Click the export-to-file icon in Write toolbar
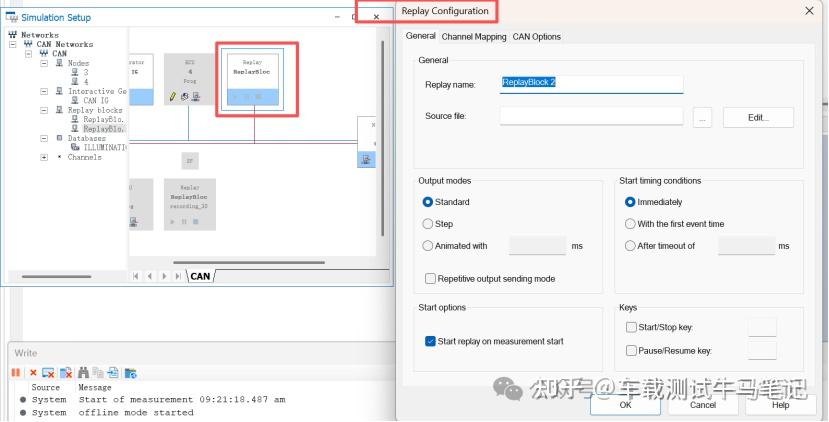 pyautogui.click(x=113, y=373)
